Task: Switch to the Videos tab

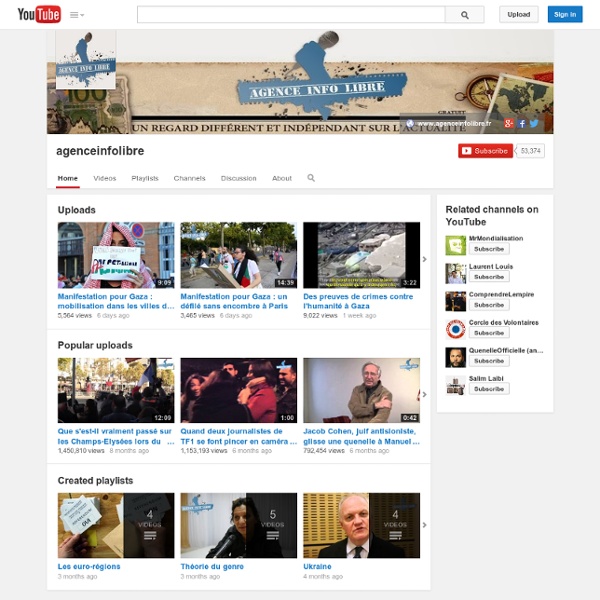Action: (x=105, y=178)
